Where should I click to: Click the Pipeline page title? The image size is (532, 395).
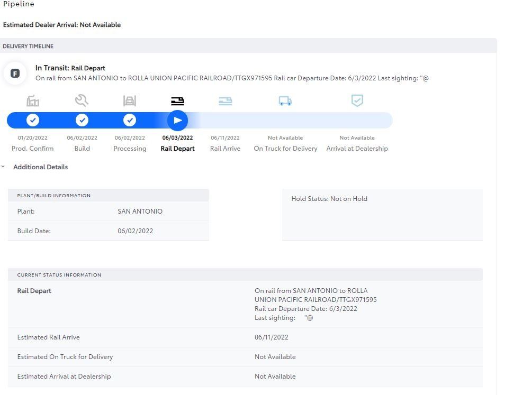(x=19, y=4)
